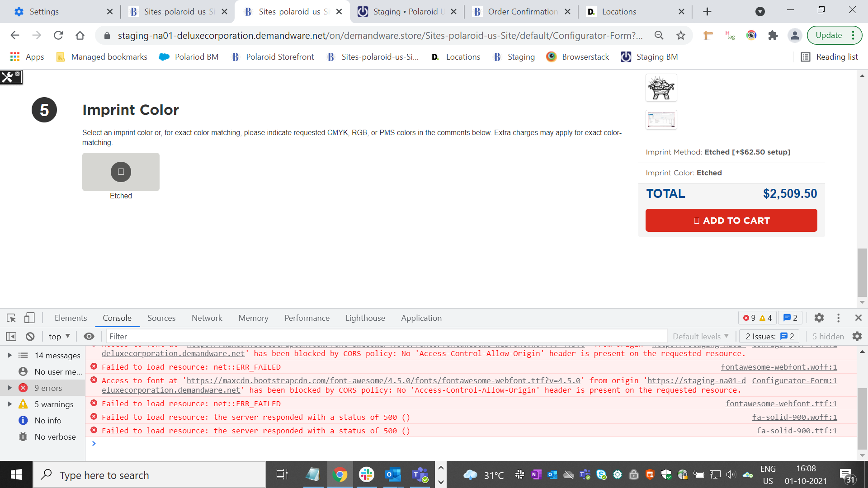Select the Etched imprint color swatch

pyautogui.click(x=121, y=172)
